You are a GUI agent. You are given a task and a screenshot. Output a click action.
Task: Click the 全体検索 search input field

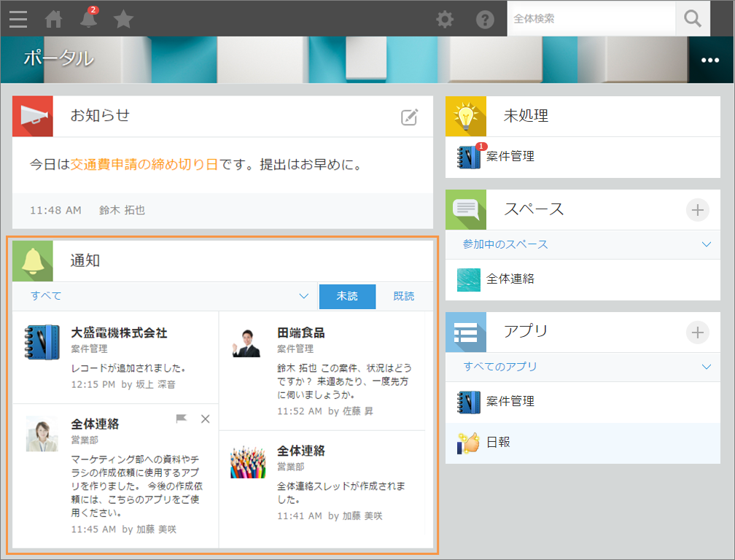[591, 19]
